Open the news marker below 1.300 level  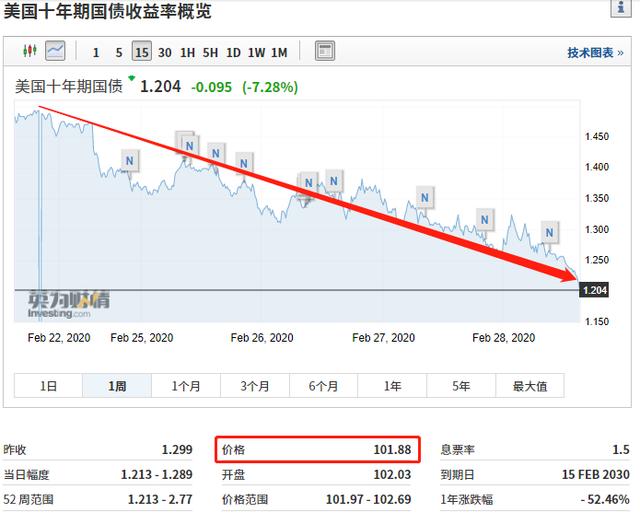(484, 220)
